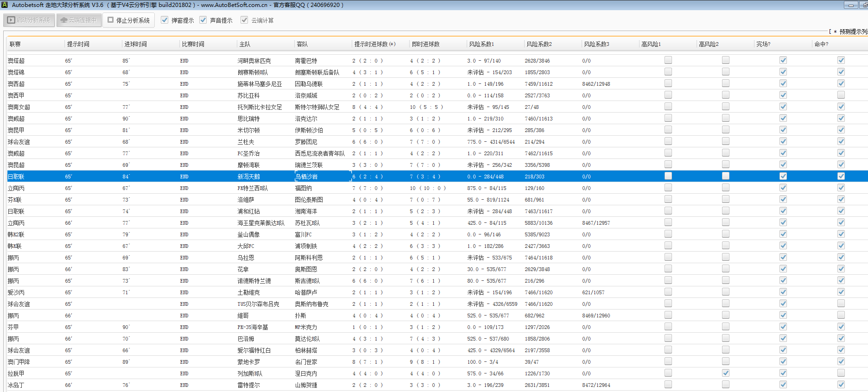The image size is (868, 392).
Task: Minimize the Autobetsoft window
Action: click(x=850, y=5)
